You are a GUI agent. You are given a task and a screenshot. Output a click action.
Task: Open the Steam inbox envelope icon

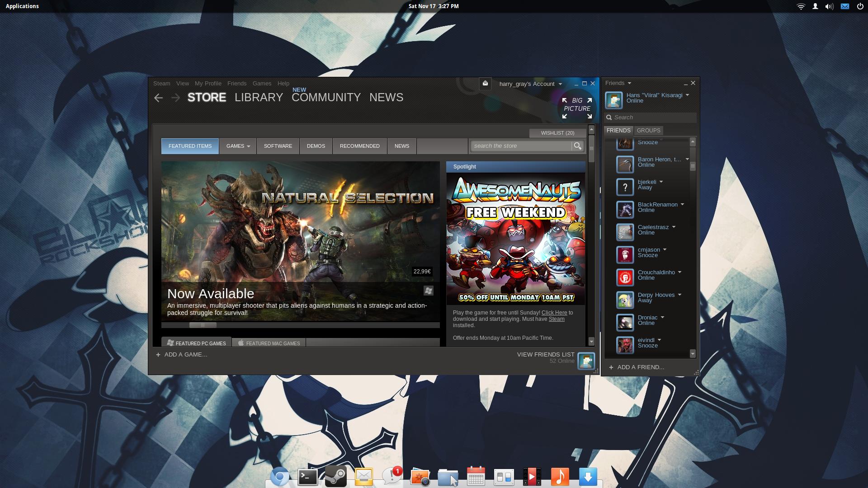[485, 83]
